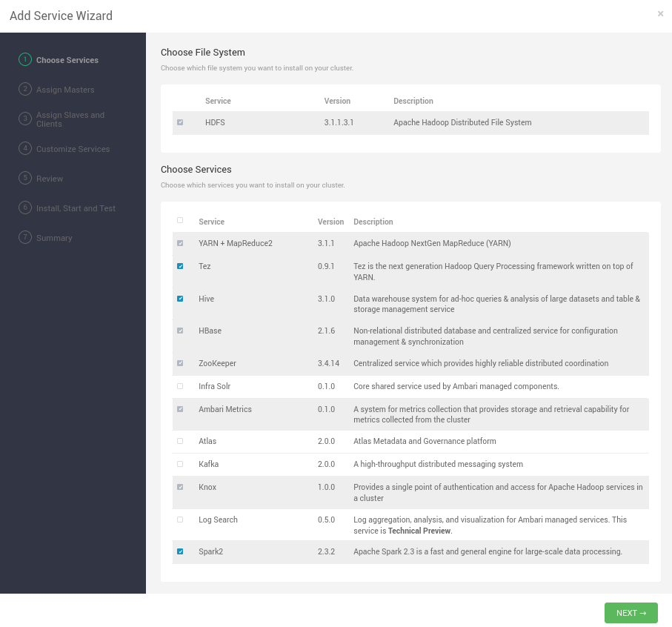Viewport: 672px width, 627px height.
Task: Toggle the select-all services header checkbox
Action: pyautogui.click(x=180, y=220)
